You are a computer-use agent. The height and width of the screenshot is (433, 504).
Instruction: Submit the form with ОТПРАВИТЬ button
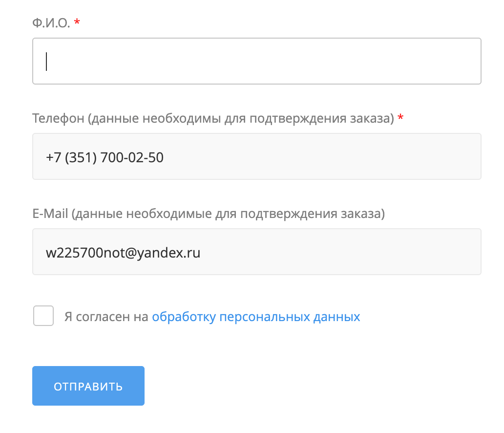coord(88,386)
